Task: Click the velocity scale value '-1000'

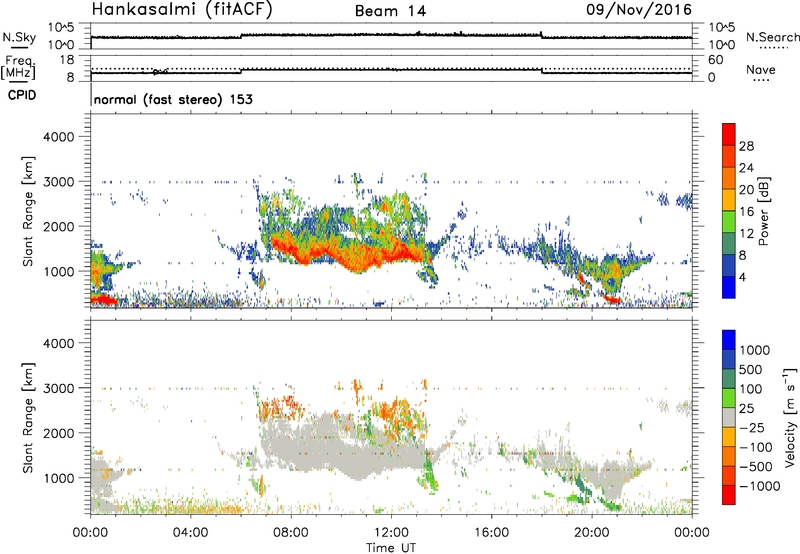Action: click(x=760, y=486)
